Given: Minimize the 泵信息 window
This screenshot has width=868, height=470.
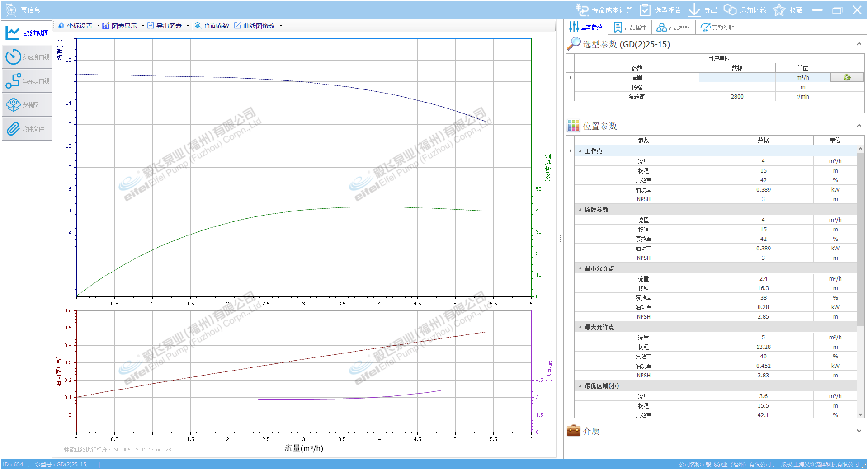Looking at the screenshot, I should [817, 10].
